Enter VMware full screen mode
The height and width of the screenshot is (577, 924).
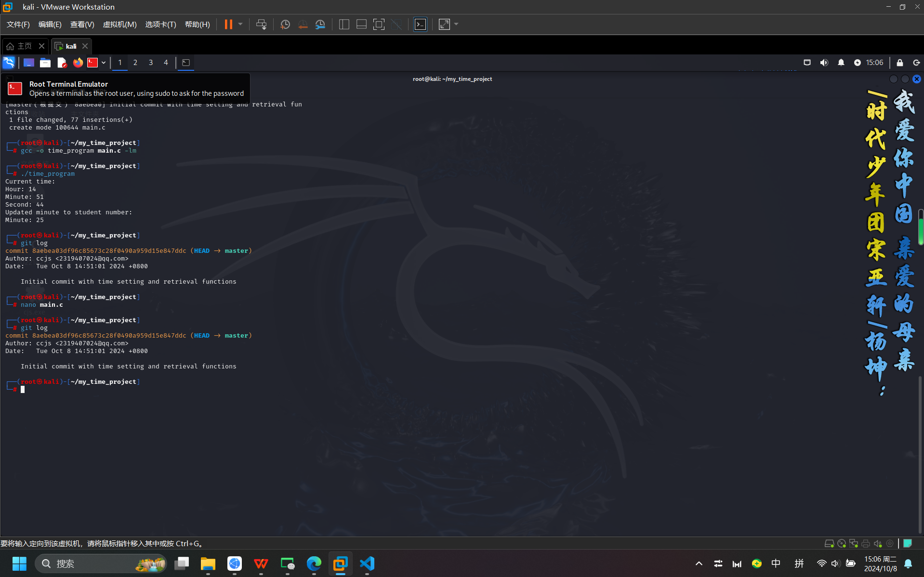pos(379,24)
